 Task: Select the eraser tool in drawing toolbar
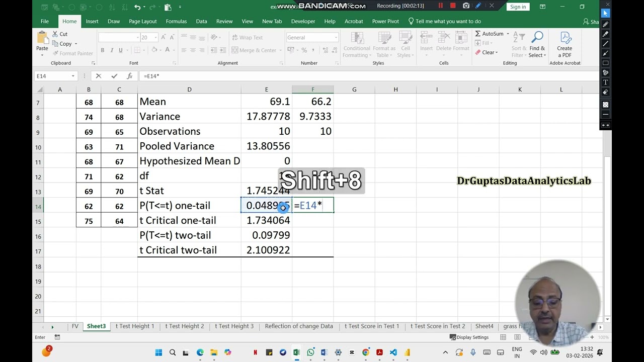pos(605,93)
